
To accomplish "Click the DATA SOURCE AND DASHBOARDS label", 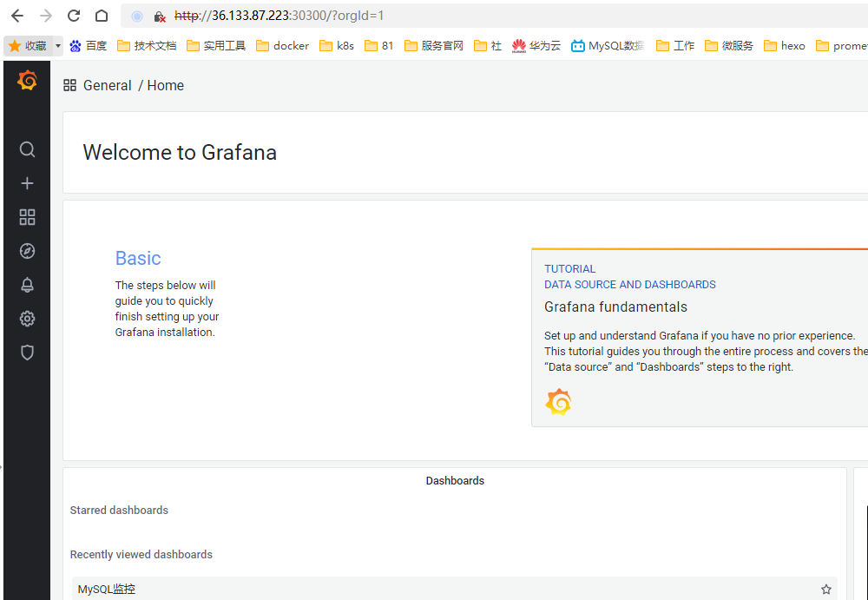I will pos(630,285).
